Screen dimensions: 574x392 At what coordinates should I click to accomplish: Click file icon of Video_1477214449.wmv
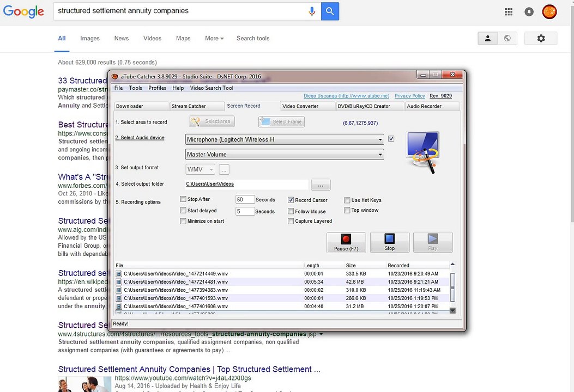coord(119,273)
